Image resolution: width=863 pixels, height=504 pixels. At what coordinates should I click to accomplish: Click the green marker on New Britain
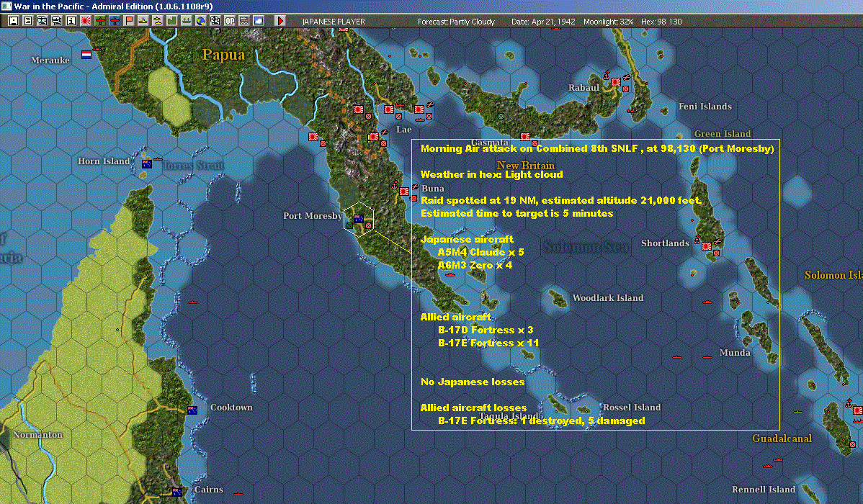point(501,116)
